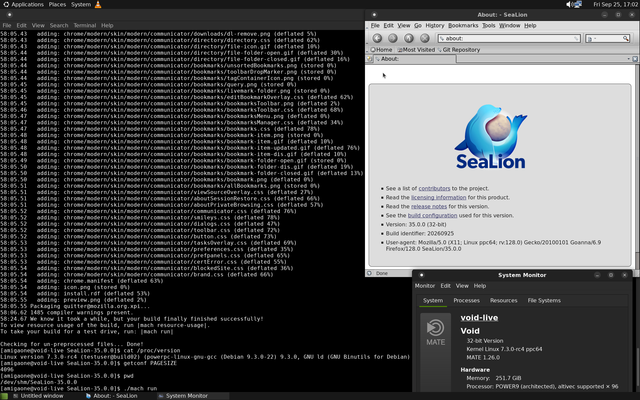Open Applications menu in top panel

click(23, 4)
